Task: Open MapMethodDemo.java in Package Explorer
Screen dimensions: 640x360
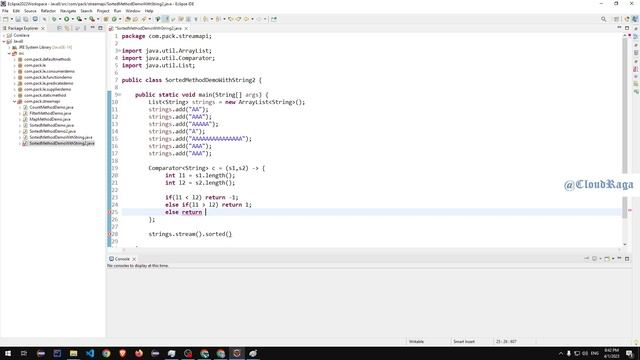Action: [50, 119]
